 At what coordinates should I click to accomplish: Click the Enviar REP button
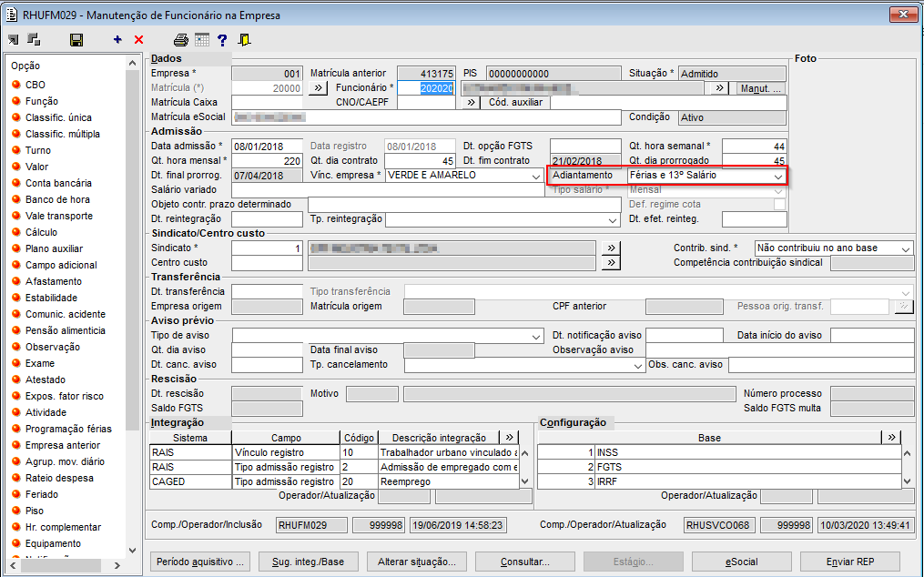point(850,562)
